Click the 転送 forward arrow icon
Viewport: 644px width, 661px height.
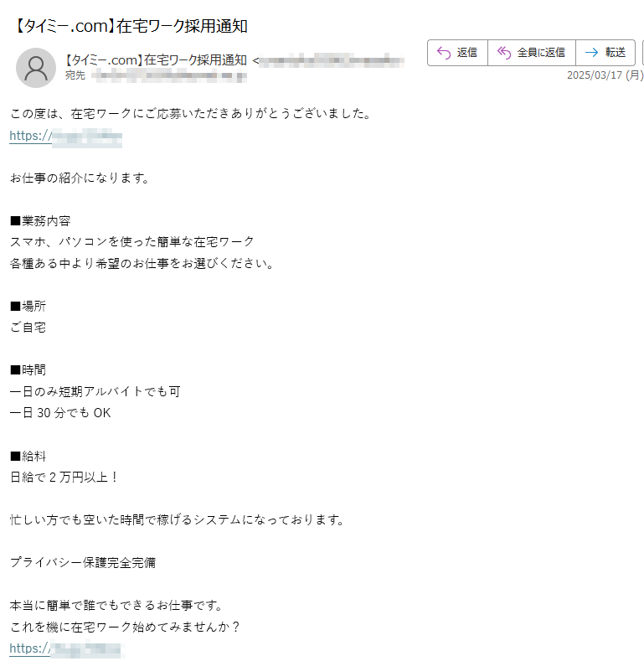pyautogui.click(x=592, y=52)
